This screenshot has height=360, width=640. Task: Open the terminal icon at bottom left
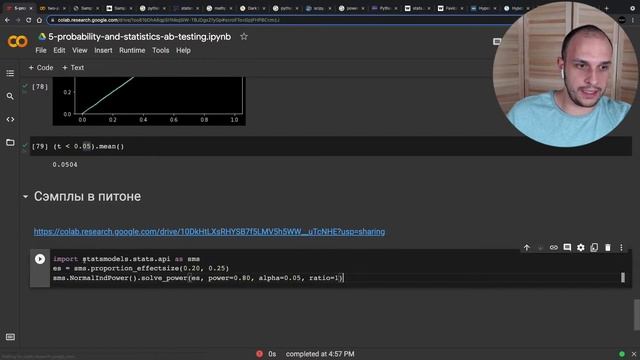(x=10, y=337)
